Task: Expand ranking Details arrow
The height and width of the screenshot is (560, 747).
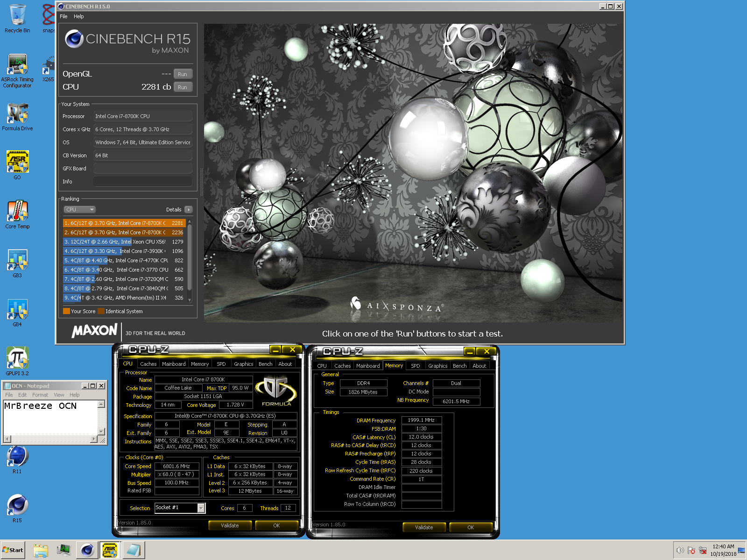Action: [189, 210]
